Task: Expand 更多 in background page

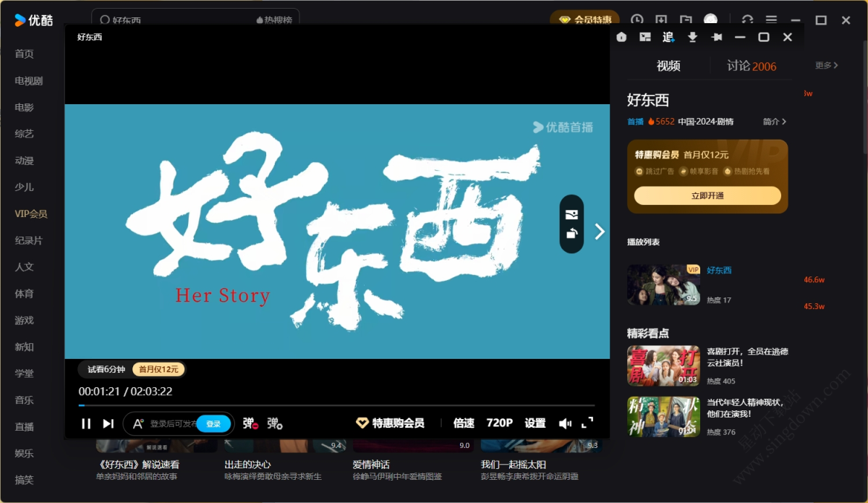Action: pyautogui.click(x=827, y=65)
